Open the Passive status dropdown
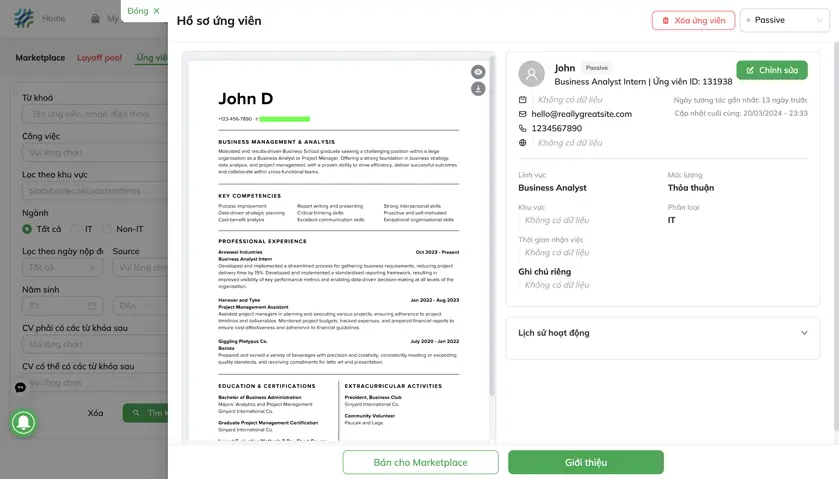This screenshot has width=839, height=479. click(x=784, y=20)
